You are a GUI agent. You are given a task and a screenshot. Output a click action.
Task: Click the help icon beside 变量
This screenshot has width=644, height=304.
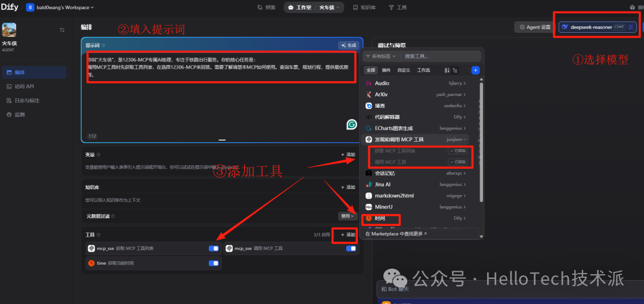[98, 155]
